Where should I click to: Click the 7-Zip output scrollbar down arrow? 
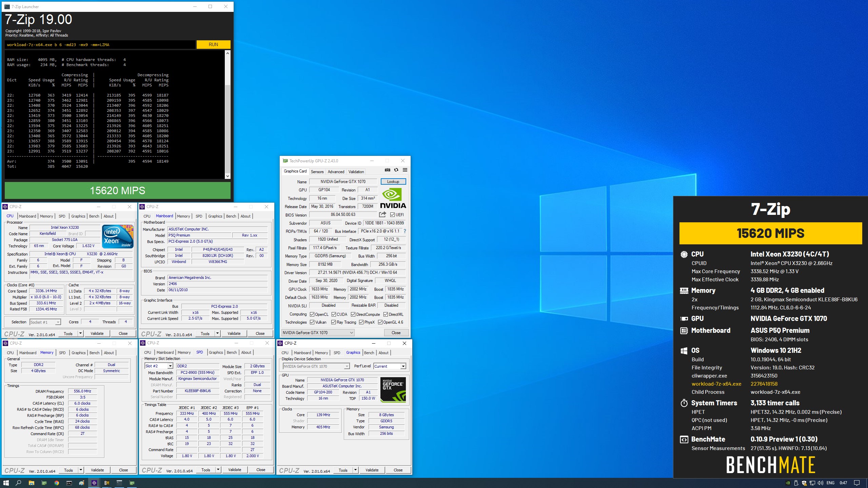click(228, 176)
